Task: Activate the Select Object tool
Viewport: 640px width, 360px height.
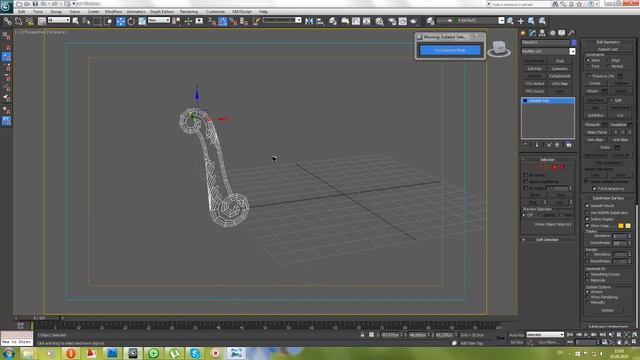Action: [x=76, y=21]
